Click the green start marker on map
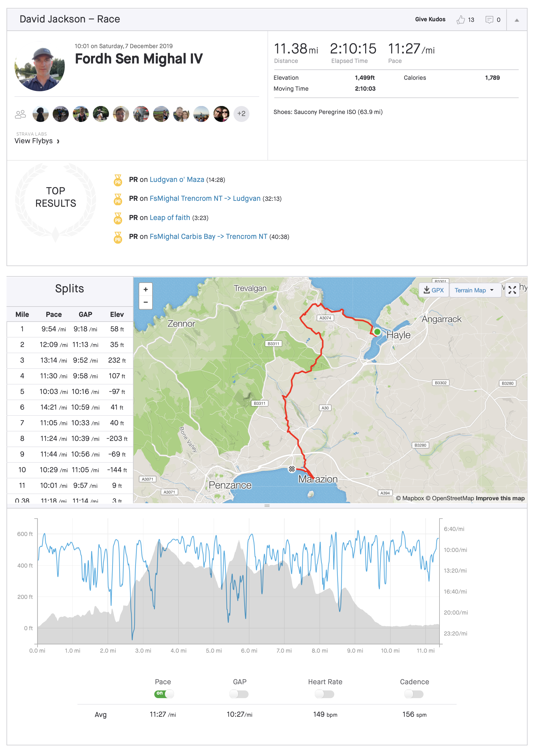545x756 pixels. click(x=377, y=332)
